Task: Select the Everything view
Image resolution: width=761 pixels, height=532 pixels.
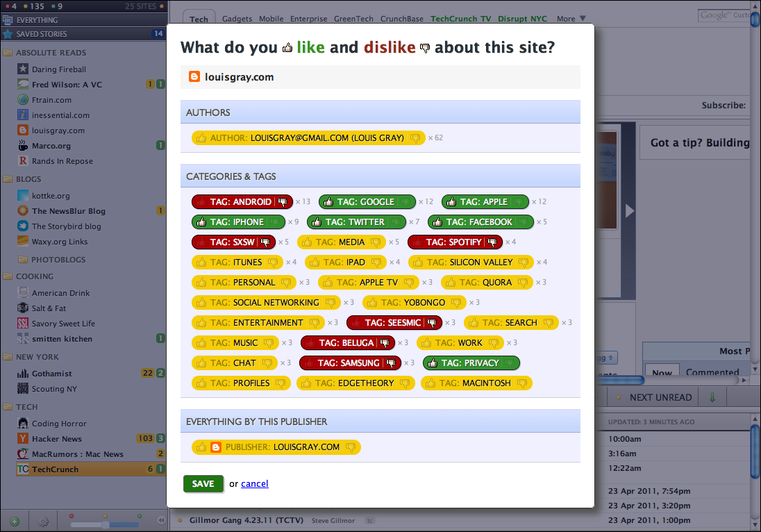Action: pyautogui.click(x=83, y=20)
